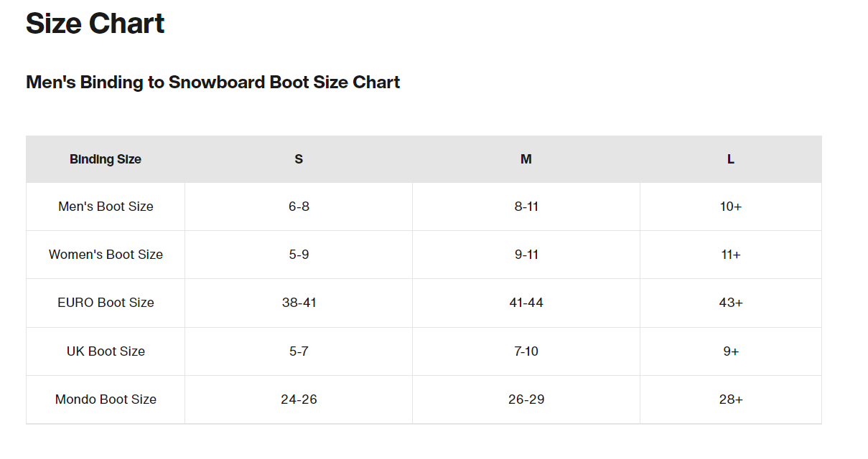Viewport: 868px width, 459px height.
Task: Select the 8-11 men's medium cell
Action: [x=526, y=207]
